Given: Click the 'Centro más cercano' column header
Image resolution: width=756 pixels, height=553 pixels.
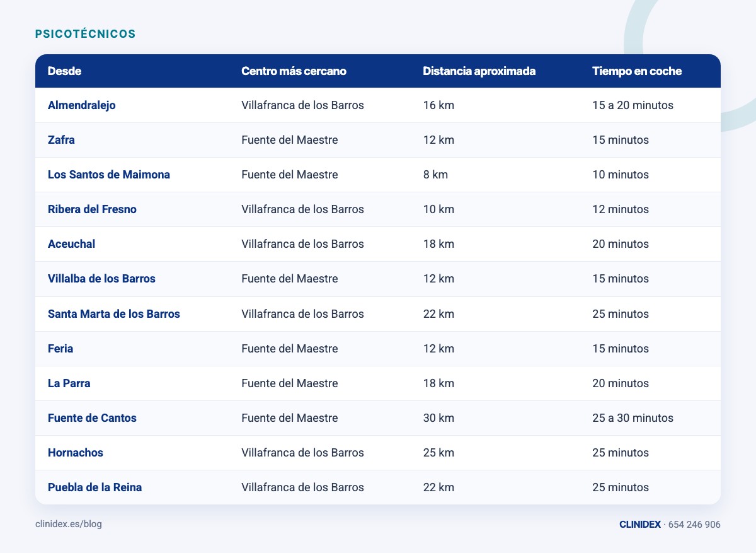Looking at the screenshot, I should (294, 71).
